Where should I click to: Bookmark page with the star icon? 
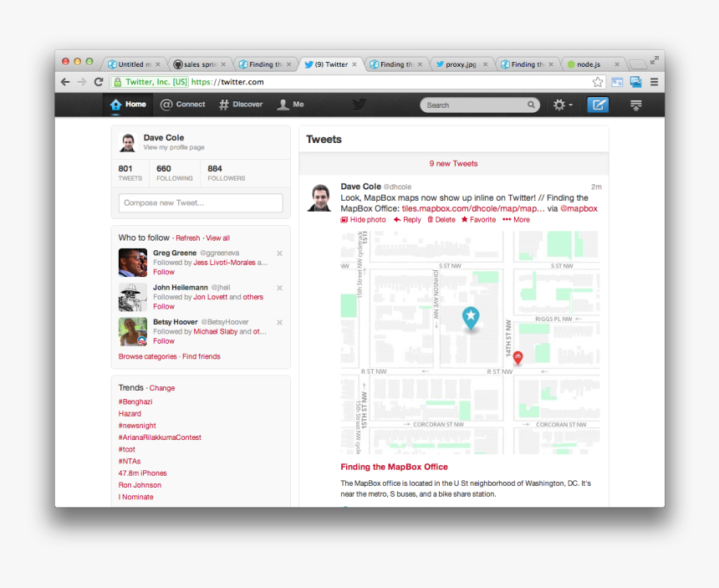(x=598, y=82)
